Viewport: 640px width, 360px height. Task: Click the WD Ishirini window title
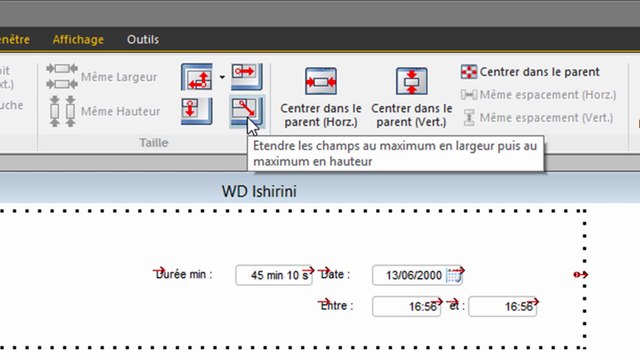[x=259, y=191]
